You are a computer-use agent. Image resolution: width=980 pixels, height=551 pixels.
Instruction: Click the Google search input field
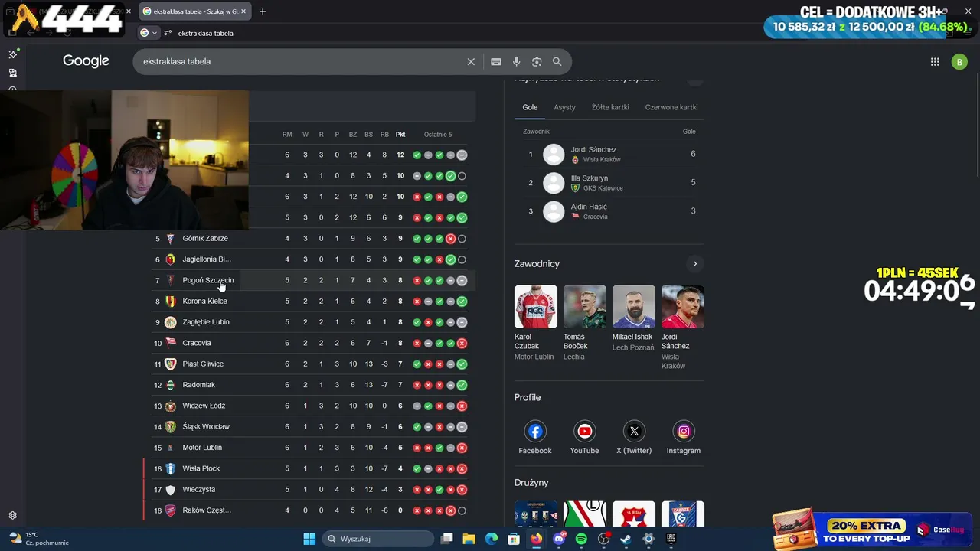point(302,62)
